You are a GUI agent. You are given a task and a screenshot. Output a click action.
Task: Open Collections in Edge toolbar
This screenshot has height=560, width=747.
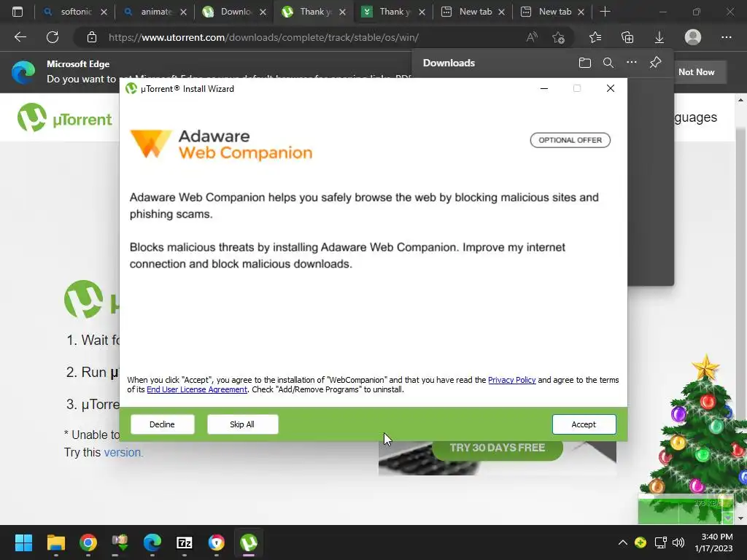(627, 37)
